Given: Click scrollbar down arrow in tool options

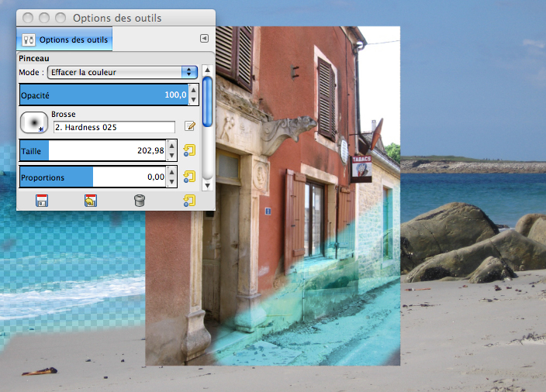Looking at the screenshot, I should click(208, 185).
